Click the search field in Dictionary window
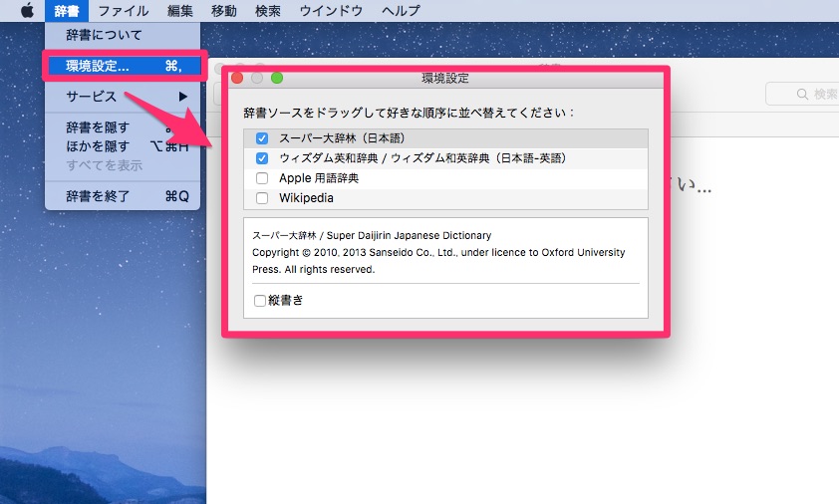Viewport: 839px width, 504px height. pos(802,95)
